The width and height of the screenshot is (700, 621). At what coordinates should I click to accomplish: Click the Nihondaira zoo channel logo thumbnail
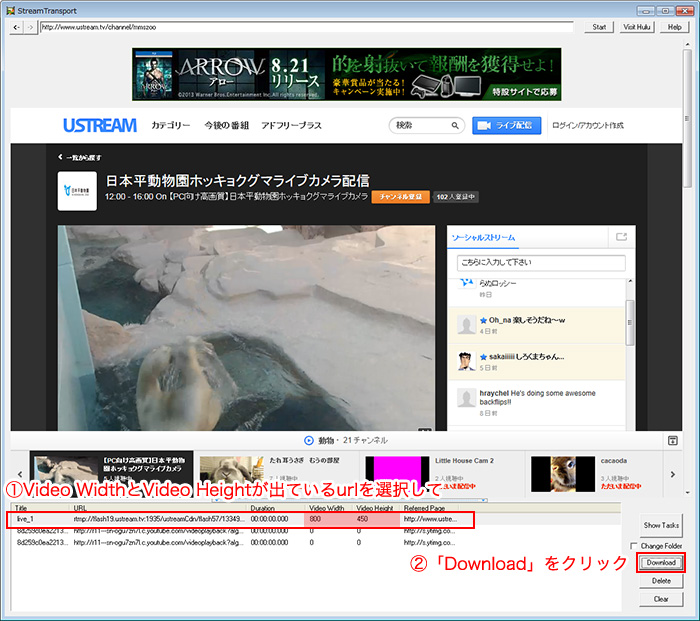click(77, 191)
